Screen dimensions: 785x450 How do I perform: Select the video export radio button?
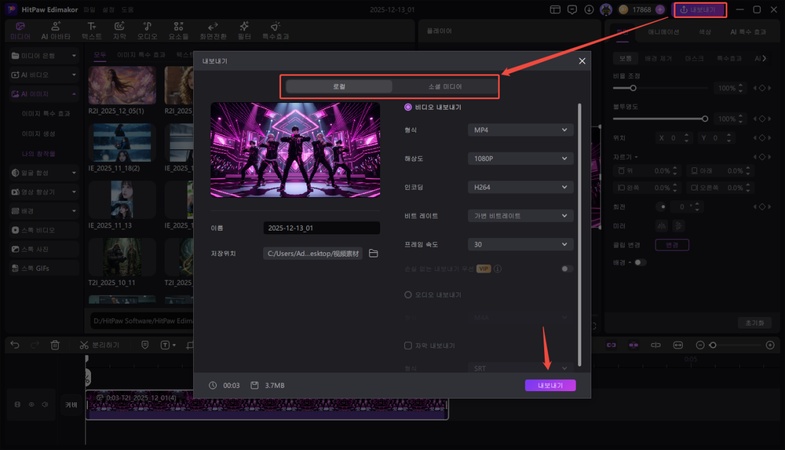pos(408,107)
